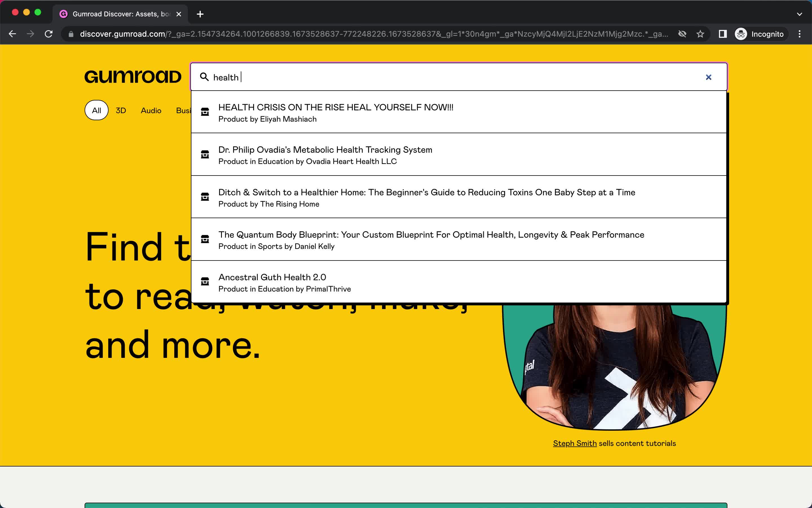This screenshot has width=812, height=508.
Task: Click store icon beside Ancestral Guth Health result
Action: click(x=205, y=282)
